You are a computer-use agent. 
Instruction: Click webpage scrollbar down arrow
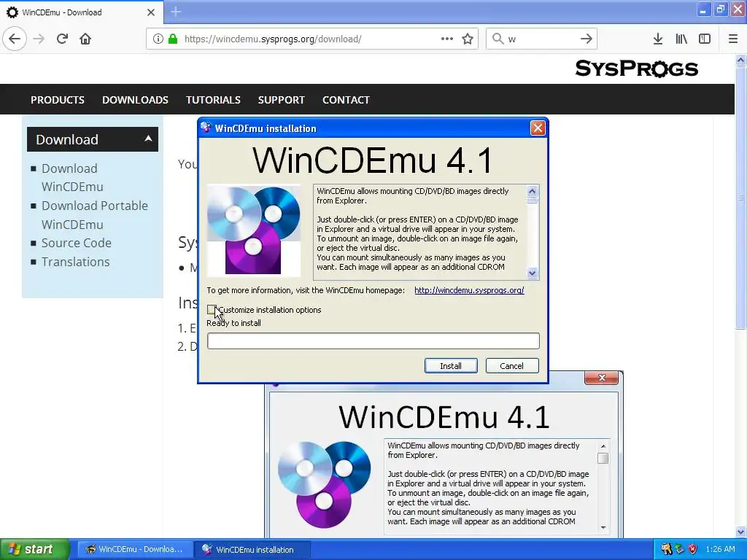(x=740, y=532)
